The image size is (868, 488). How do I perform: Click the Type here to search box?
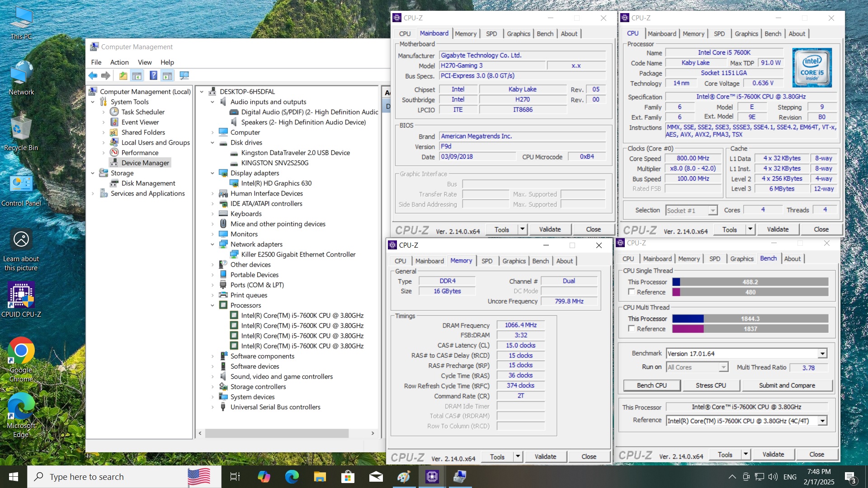click(124, 477)
